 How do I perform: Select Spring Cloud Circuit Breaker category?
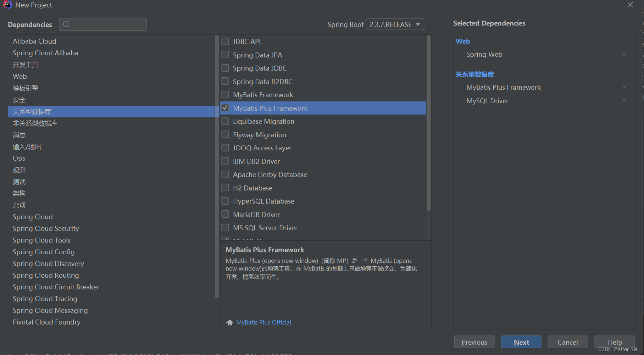tap(111, 287)
